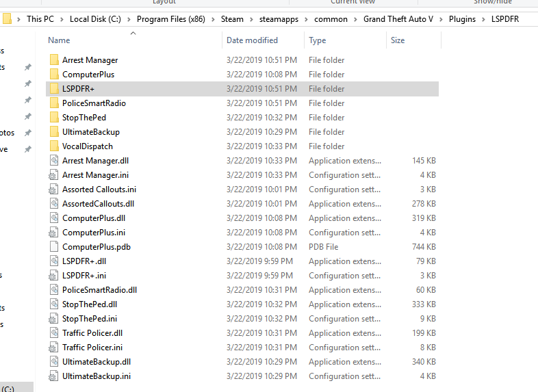This screenshot has width=538, height=392.
Task: Expand the chevron before This PC
Action: click(19, 20)
